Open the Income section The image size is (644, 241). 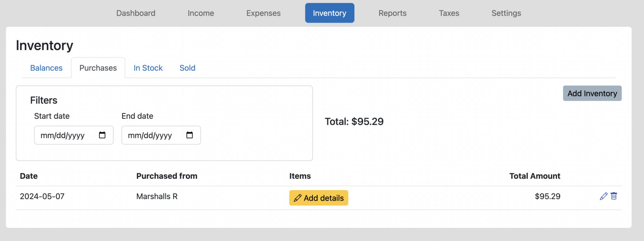tap(201, 13)
